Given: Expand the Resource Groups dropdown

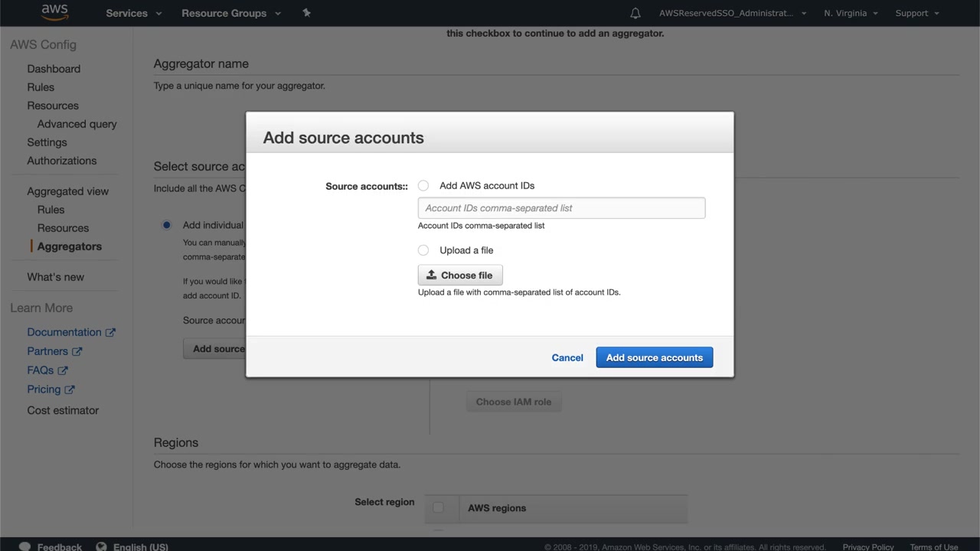Looking at the screenshot, I should pyautogui.click(x=231, y=13).
